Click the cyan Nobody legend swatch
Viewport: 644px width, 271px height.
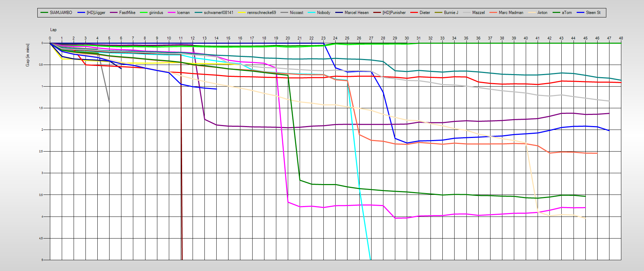[x=312, y=13]
